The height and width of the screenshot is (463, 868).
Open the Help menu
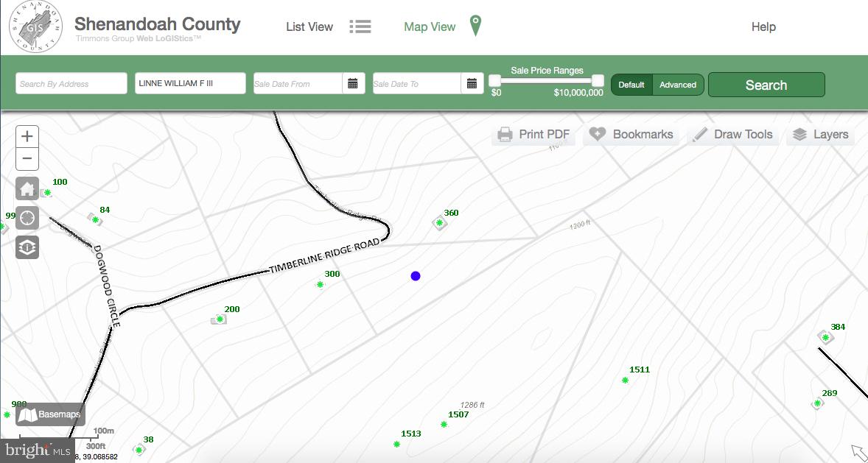coord(763,26)
